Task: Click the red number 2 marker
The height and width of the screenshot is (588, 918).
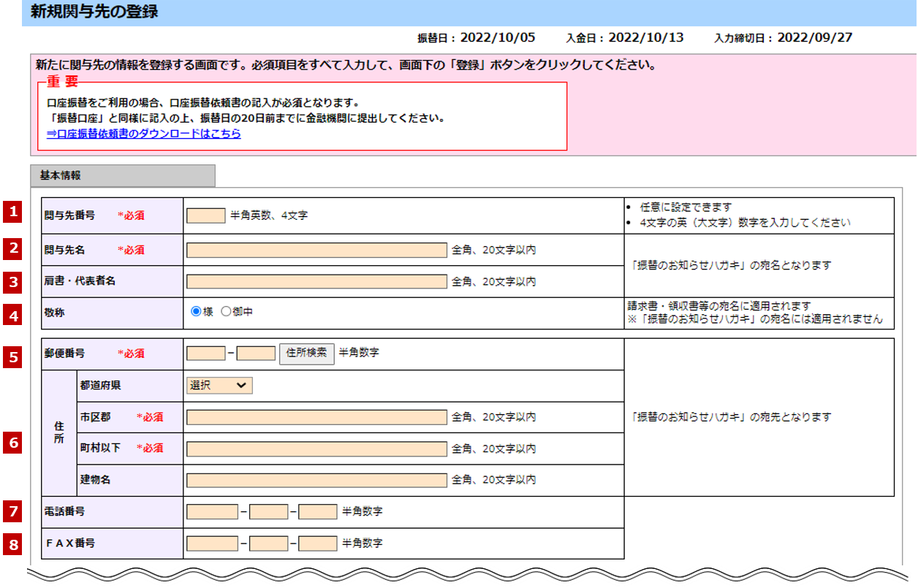Action: coord(12,248)
